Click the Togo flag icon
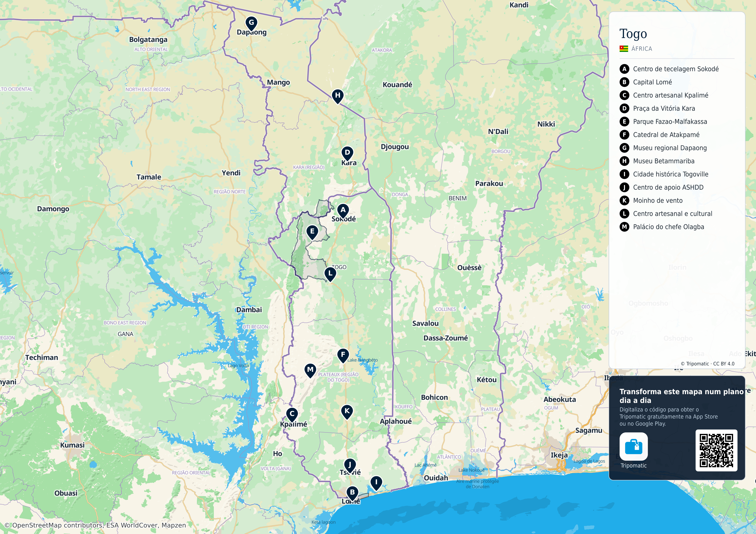Viewport: 756px width, 534px height. [x=624, y=49]
